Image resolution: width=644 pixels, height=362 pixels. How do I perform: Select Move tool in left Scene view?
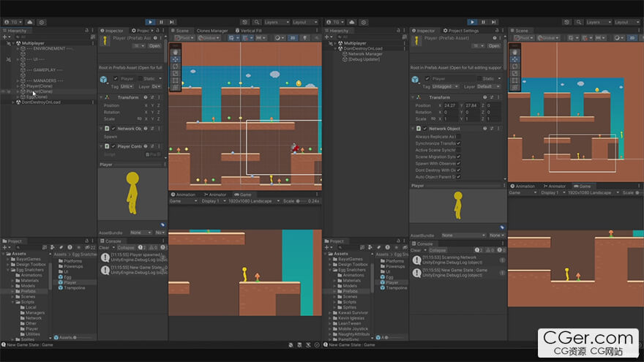coord(176,59)
